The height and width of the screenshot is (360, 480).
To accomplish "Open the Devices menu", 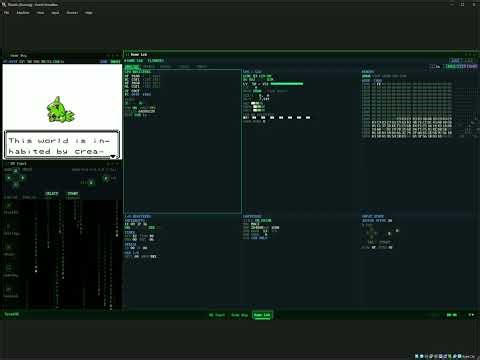I will (72, 13).
